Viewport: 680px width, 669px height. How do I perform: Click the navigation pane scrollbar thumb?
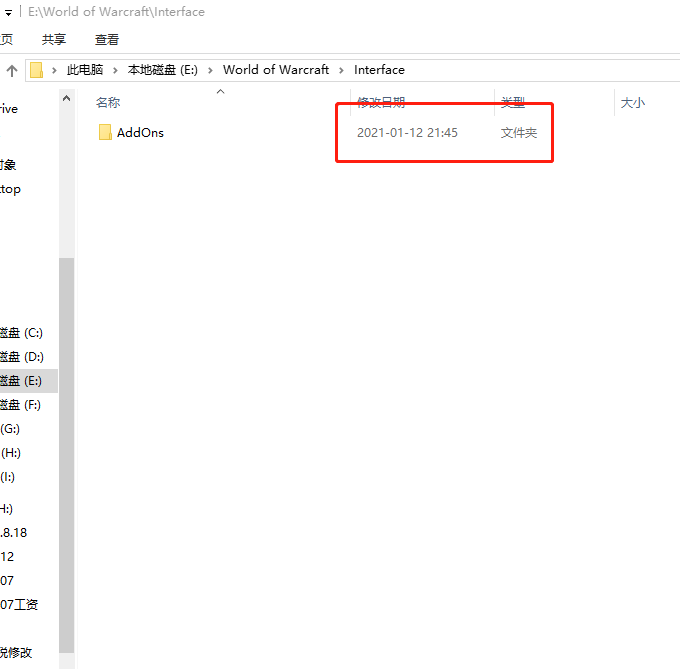66,455
